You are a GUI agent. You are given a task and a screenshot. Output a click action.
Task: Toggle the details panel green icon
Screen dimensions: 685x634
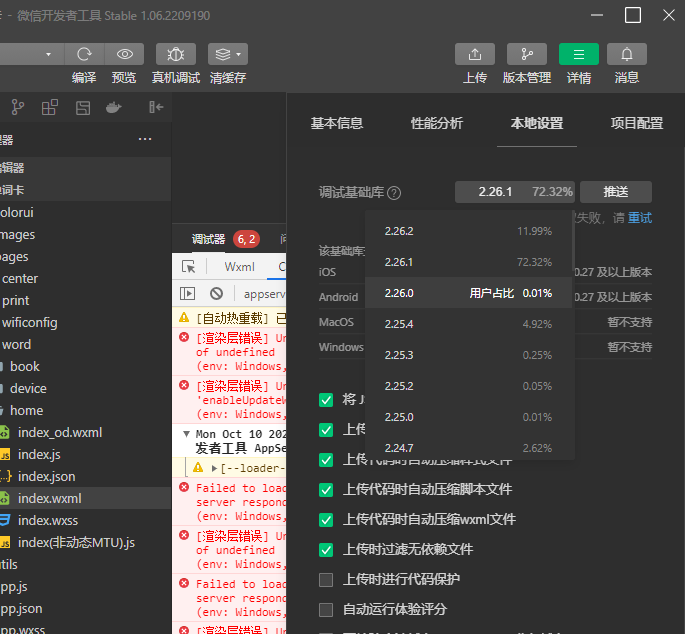click(579, 54)
